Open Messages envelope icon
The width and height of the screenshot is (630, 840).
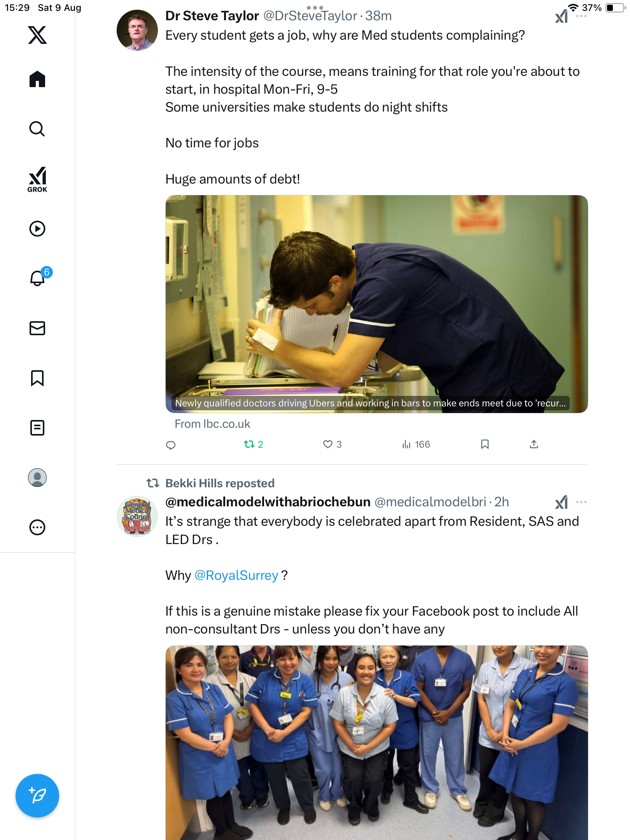click(37, 328)
